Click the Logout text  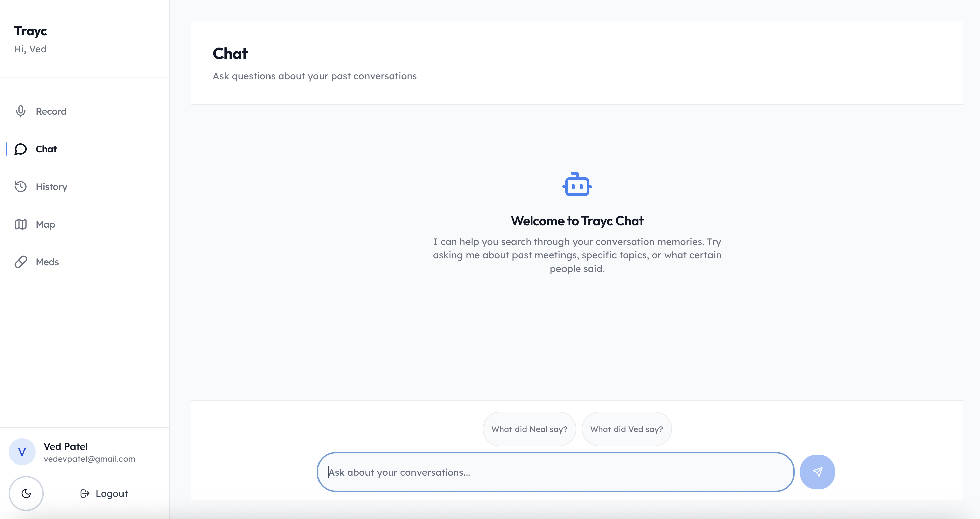coord(111,493)
